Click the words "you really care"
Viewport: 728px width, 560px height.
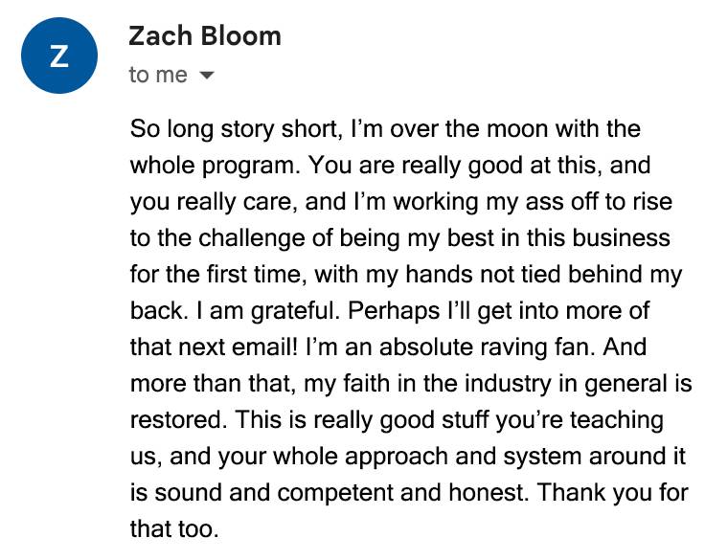[x=214, y=202]
